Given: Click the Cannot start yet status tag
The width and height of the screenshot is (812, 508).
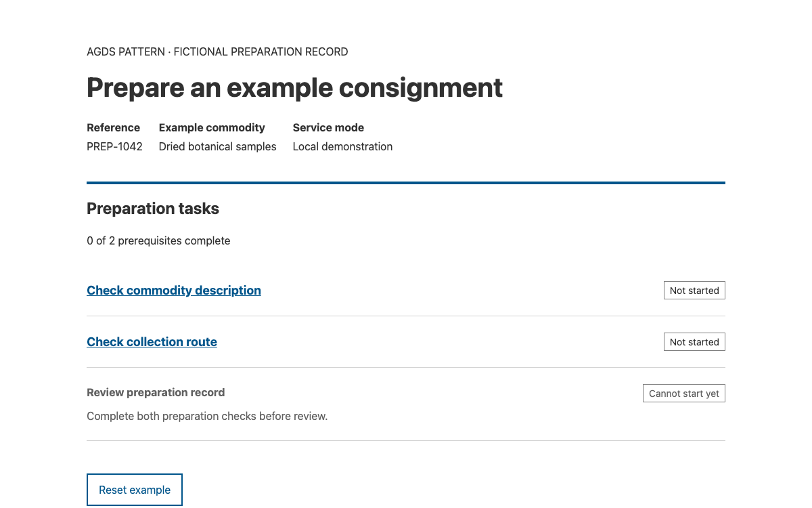Looking at the screenshot, I should 684,394.
